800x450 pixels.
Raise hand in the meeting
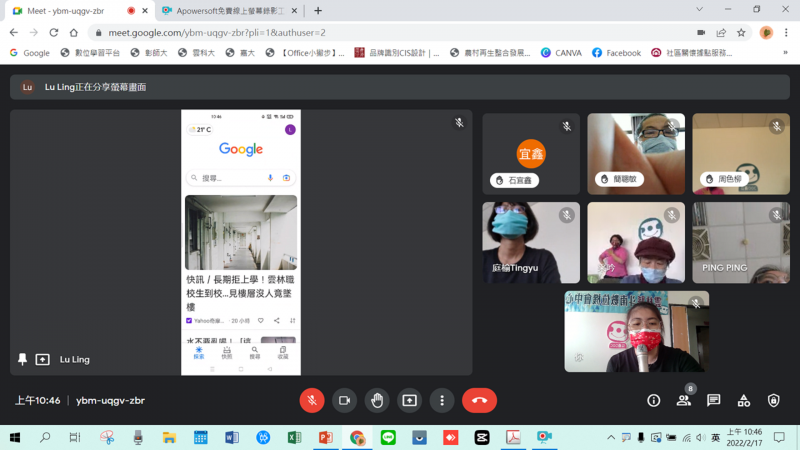click(377, 401)
